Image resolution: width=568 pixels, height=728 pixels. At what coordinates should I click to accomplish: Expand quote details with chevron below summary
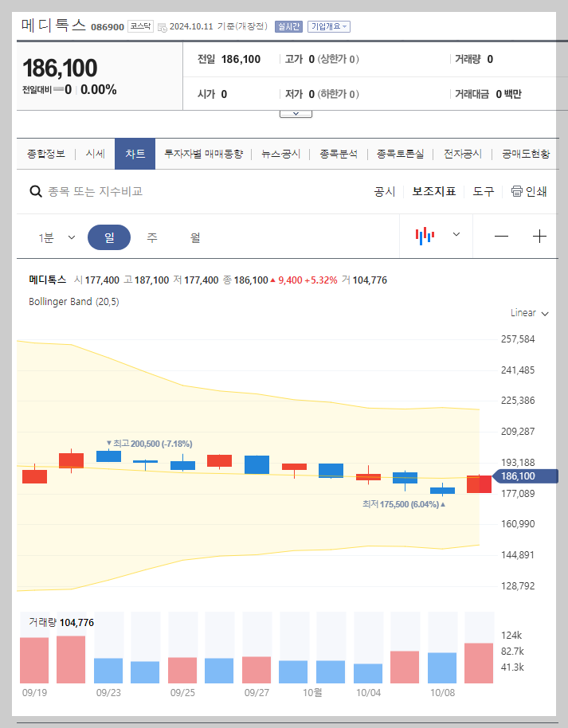(296, 114)
